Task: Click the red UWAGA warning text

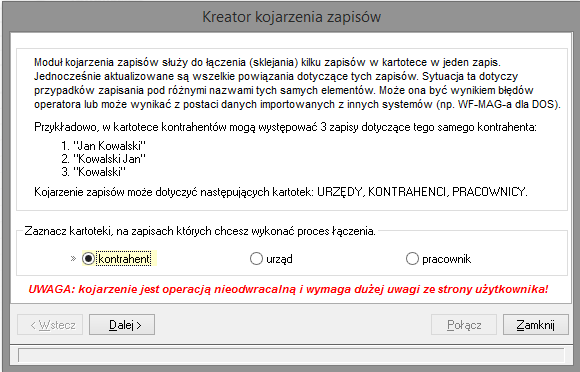Action: [x=288, y=289]
